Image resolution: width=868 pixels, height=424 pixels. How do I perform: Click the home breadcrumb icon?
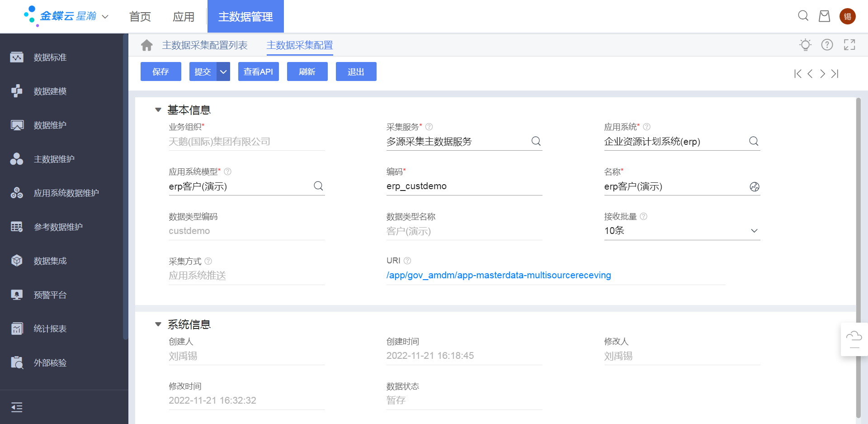(146, 45)
